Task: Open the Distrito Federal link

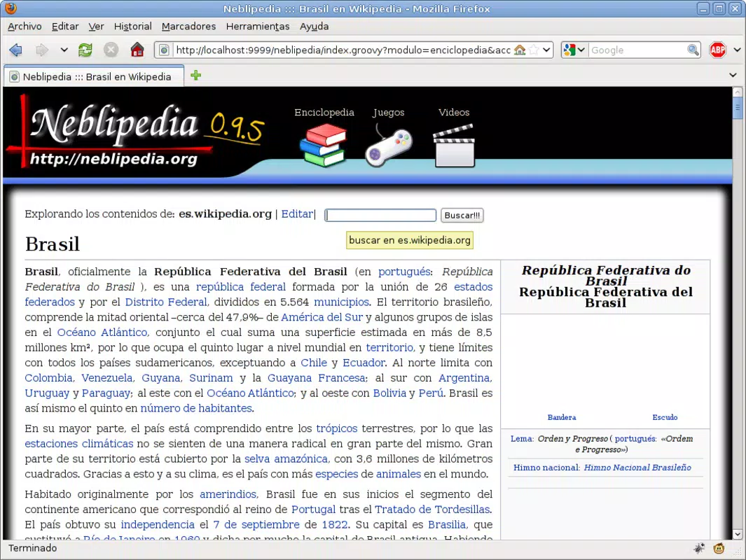Action: tap(166, 302)
